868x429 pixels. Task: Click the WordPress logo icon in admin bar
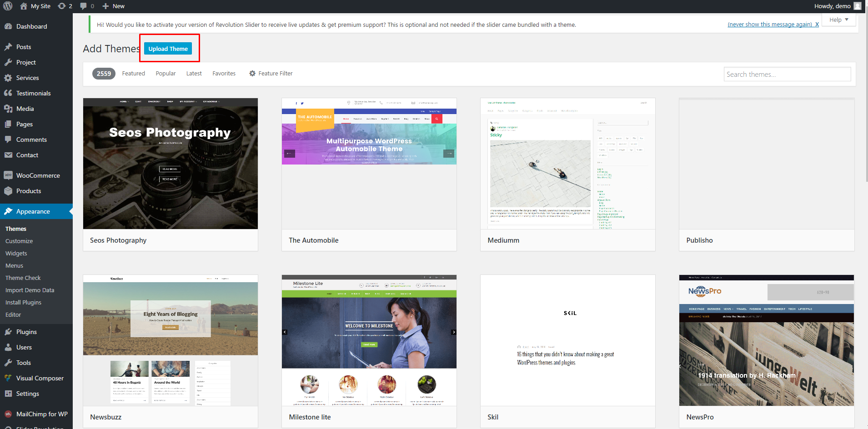pos(8,6)
